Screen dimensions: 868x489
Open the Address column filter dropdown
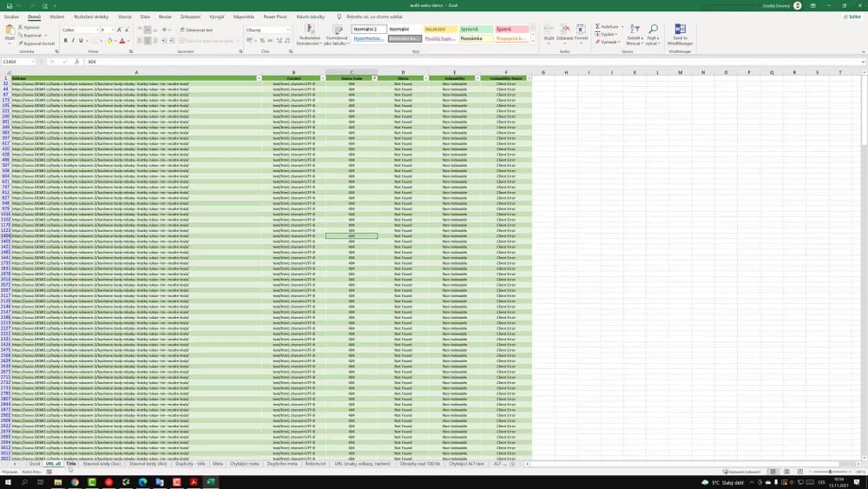pos(259,79)
